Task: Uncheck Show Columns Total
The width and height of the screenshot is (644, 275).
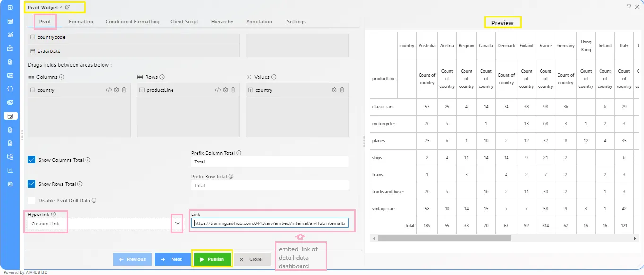Action: 31,160
